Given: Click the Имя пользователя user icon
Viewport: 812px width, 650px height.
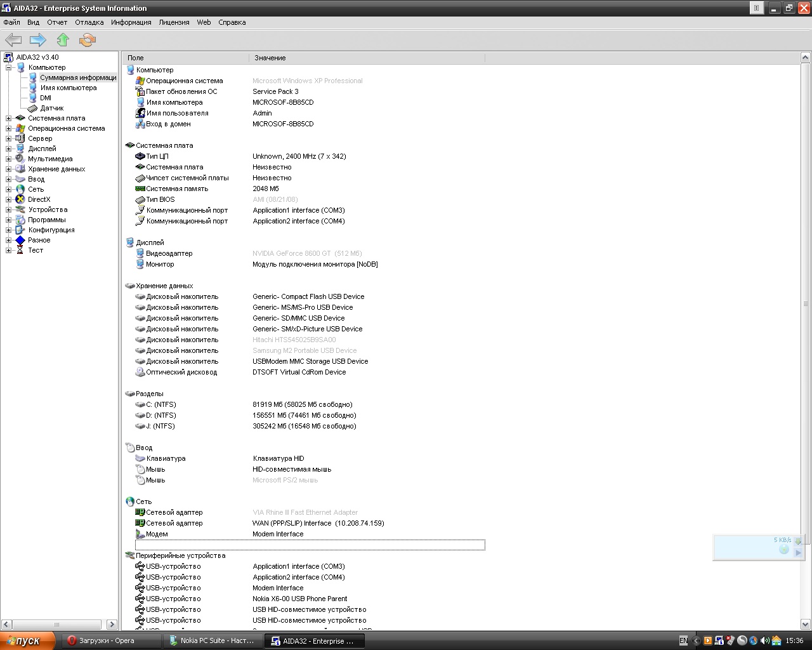Looking at the screenshot, I should [x=140, y=113].
